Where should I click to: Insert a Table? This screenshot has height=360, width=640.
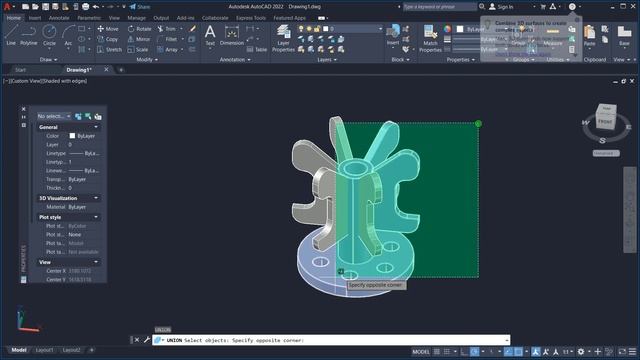257,49
